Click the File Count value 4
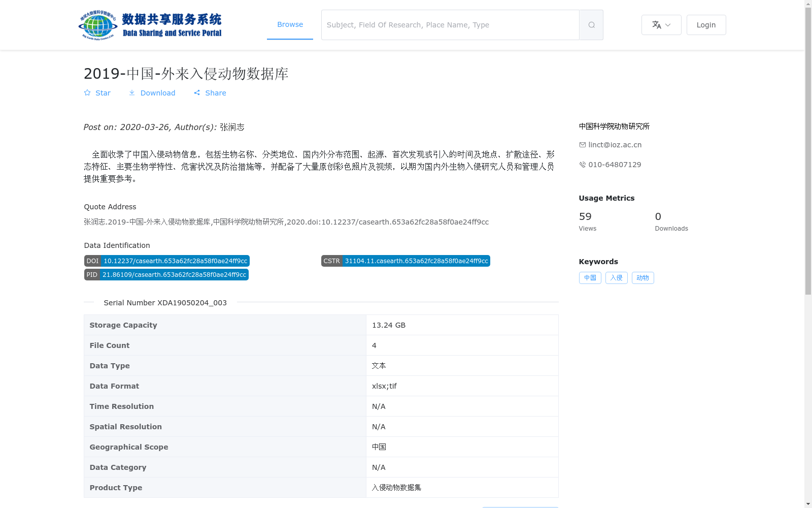812x508 pixels. tap(374, 345)
